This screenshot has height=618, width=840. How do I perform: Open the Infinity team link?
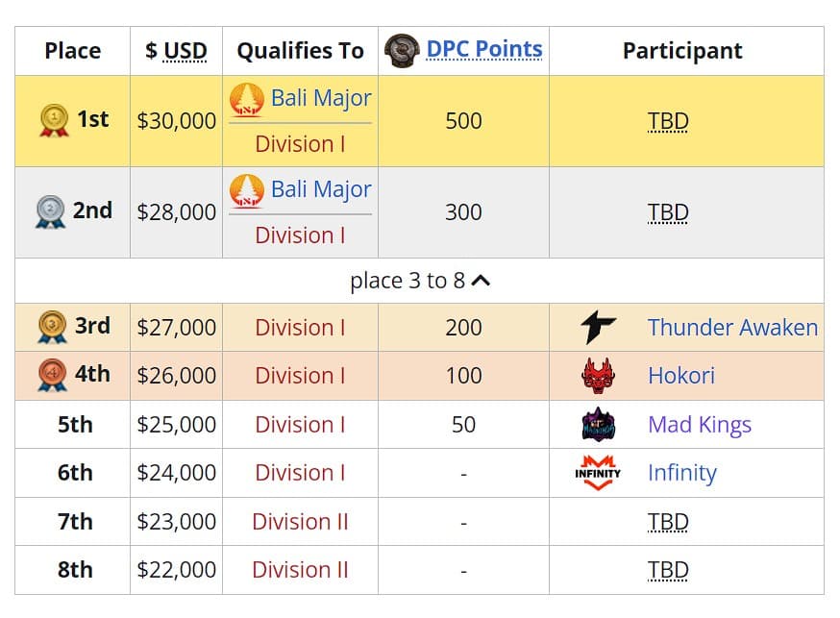click(x=681, y=473)
